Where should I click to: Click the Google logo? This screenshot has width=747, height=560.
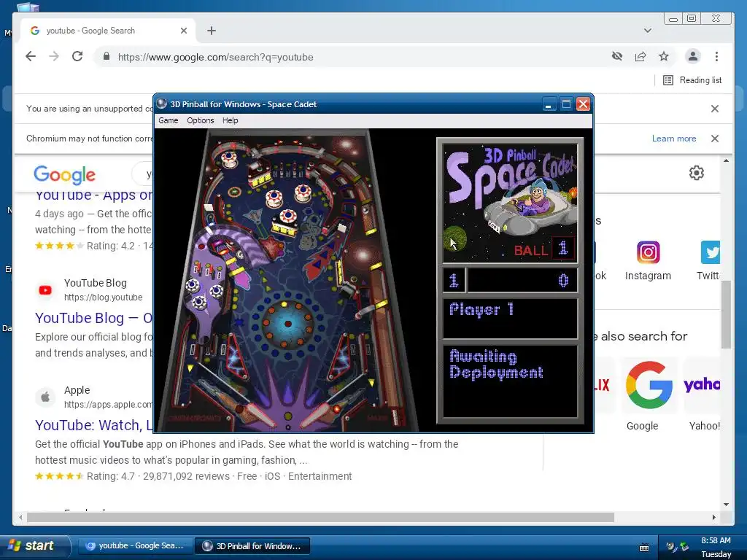pos(65,175)
